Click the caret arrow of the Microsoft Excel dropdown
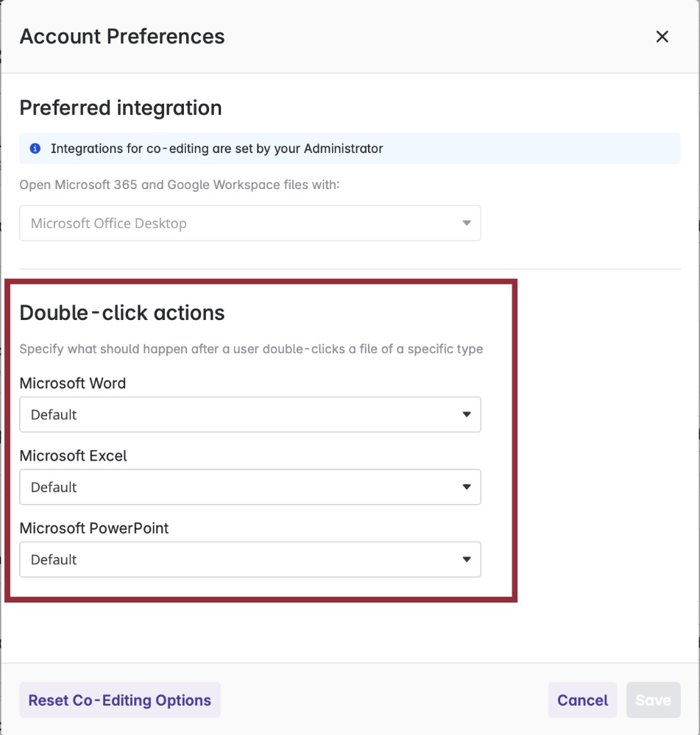 [x=467, y=487]
